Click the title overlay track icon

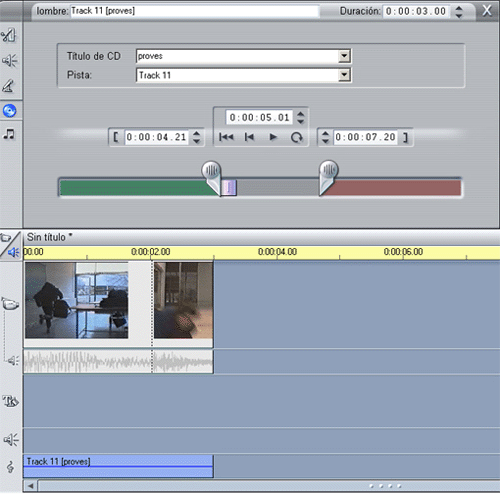(10, 401)
